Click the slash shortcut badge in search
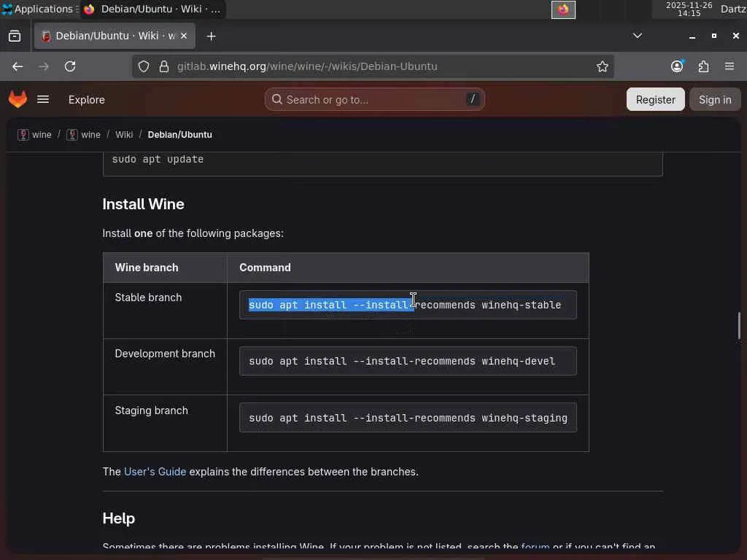747x560 pixels. [x=473, y=99]
